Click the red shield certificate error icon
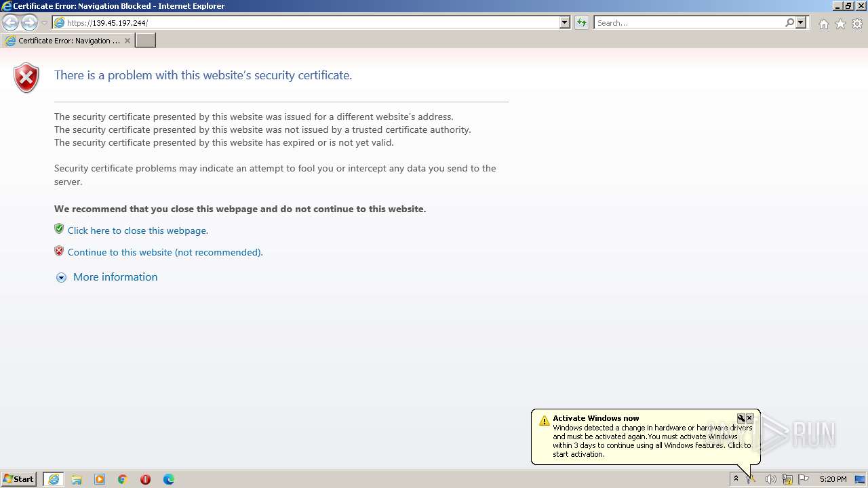Screen dimensions: 868x488 click(26, 78)
